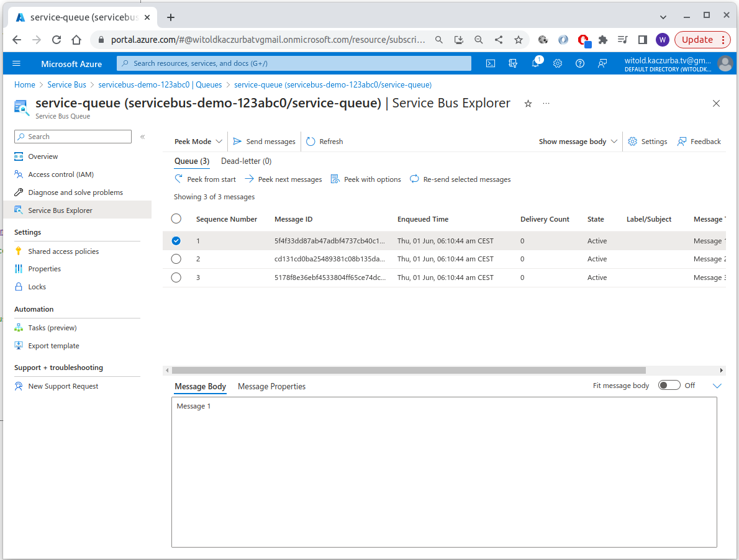Open explorer Settings in toolbar
Viewport: 739px width, 560px height.
[x=648, y=142]
